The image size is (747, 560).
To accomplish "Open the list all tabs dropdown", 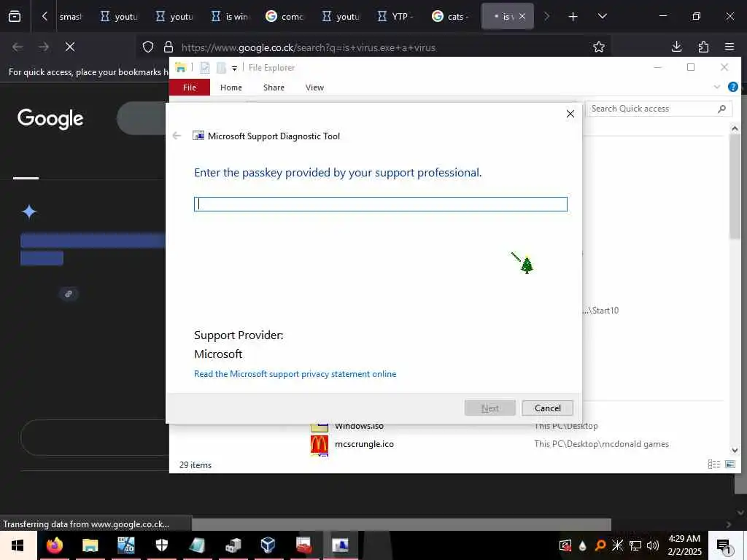I will tap(602, 17).
